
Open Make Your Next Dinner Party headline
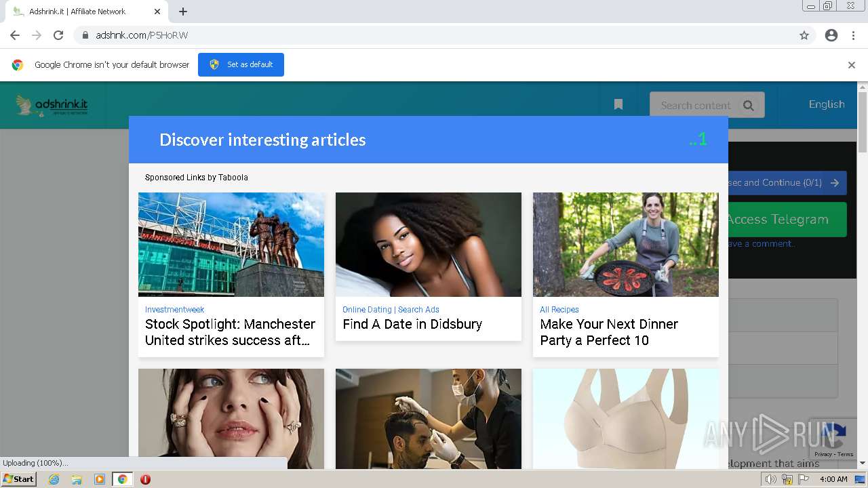[x=609, y=332]
